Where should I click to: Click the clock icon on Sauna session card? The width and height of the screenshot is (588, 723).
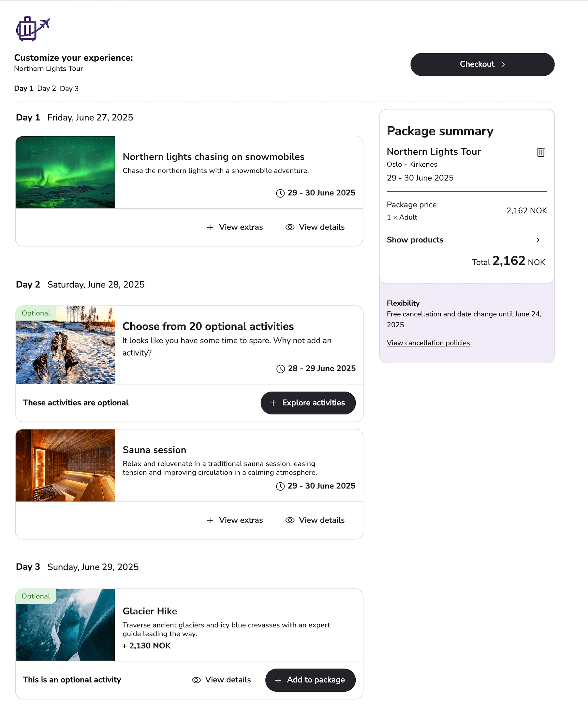(x=280, y=486)
